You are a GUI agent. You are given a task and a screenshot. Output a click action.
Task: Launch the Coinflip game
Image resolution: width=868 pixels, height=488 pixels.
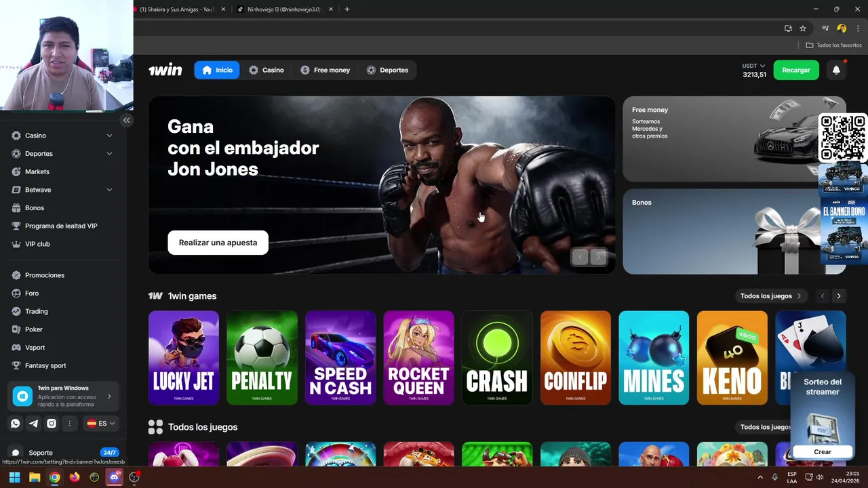[576, 358]
